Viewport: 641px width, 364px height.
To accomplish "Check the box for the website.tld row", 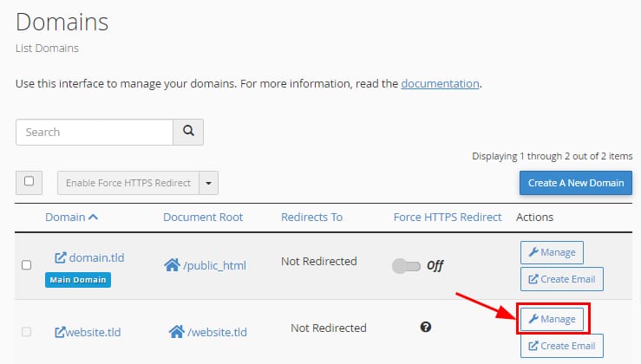I will (26, 331).
